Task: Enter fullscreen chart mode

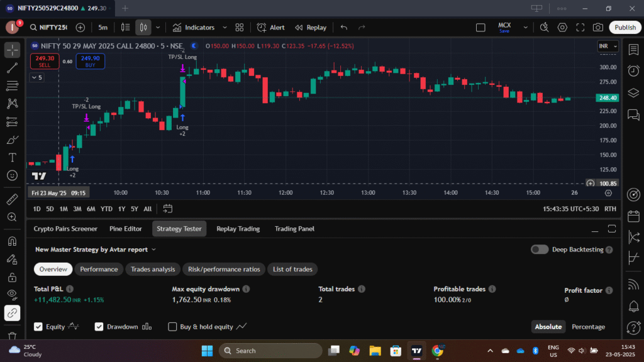Action: pyautogui.click(x=580, y=28)
